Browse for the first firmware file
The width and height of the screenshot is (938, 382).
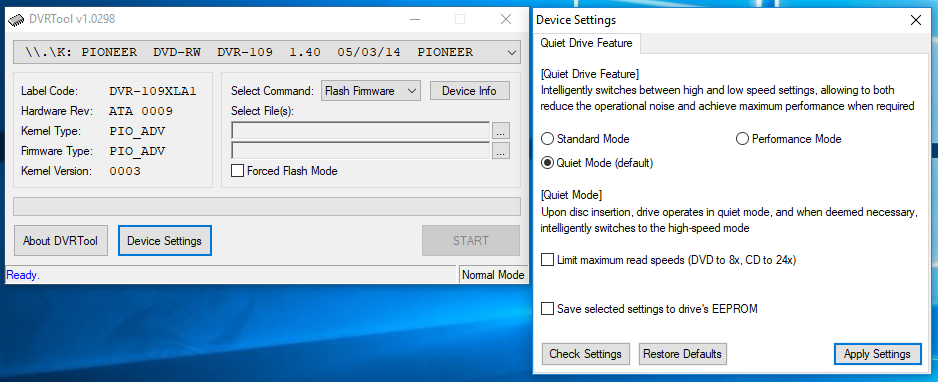click(501, 130)
